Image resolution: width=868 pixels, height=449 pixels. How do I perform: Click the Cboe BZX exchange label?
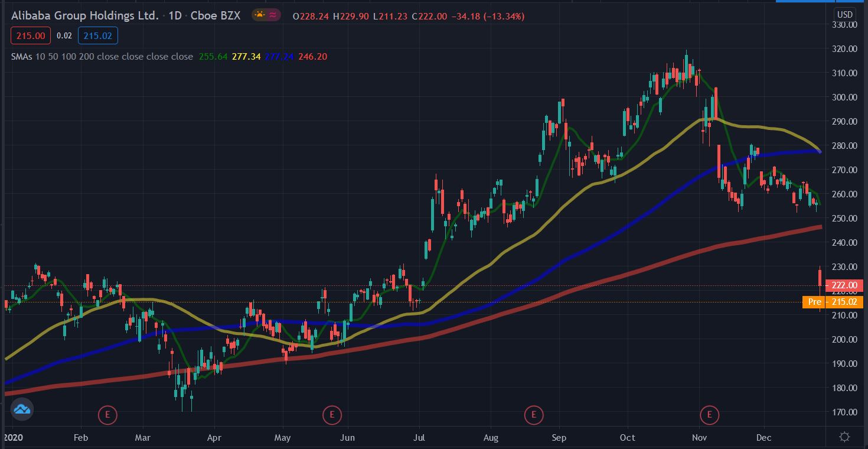(216, 16)
